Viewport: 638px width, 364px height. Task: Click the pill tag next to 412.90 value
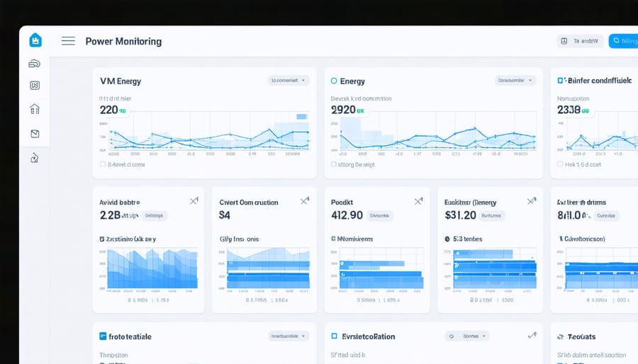379,216
